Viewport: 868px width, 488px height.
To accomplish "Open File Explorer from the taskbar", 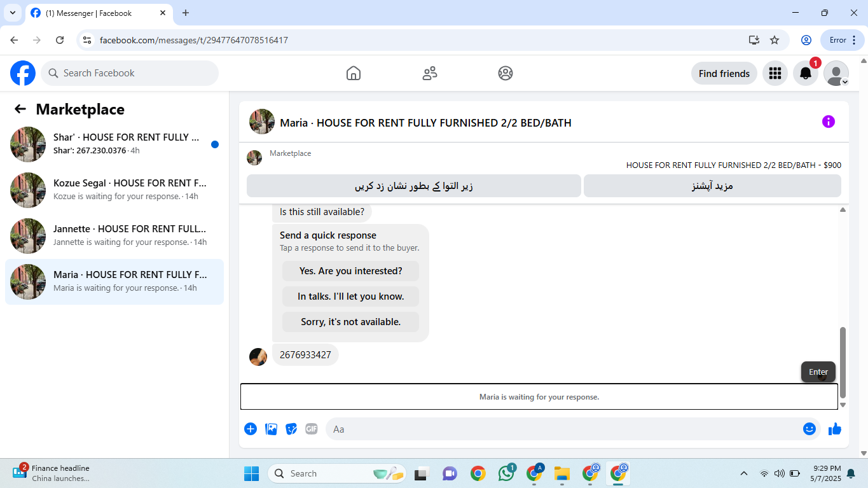I will 561,473.
